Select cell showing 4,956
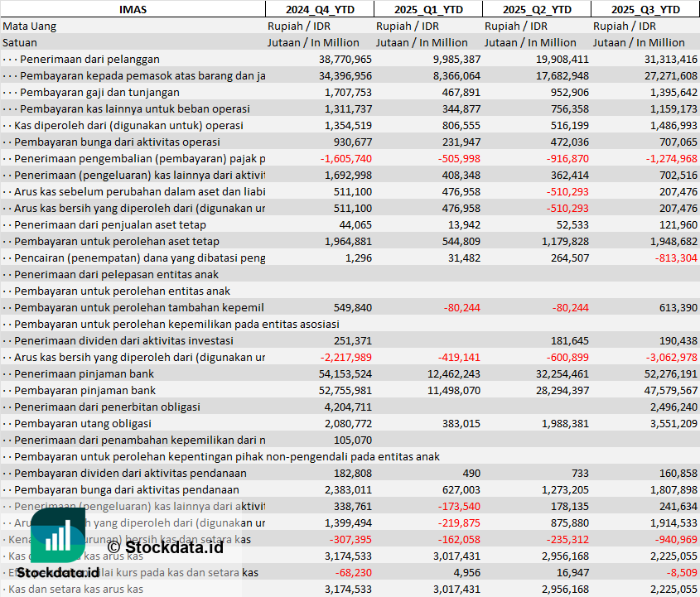This screenshot has width=700, height=597. [466, 572]
